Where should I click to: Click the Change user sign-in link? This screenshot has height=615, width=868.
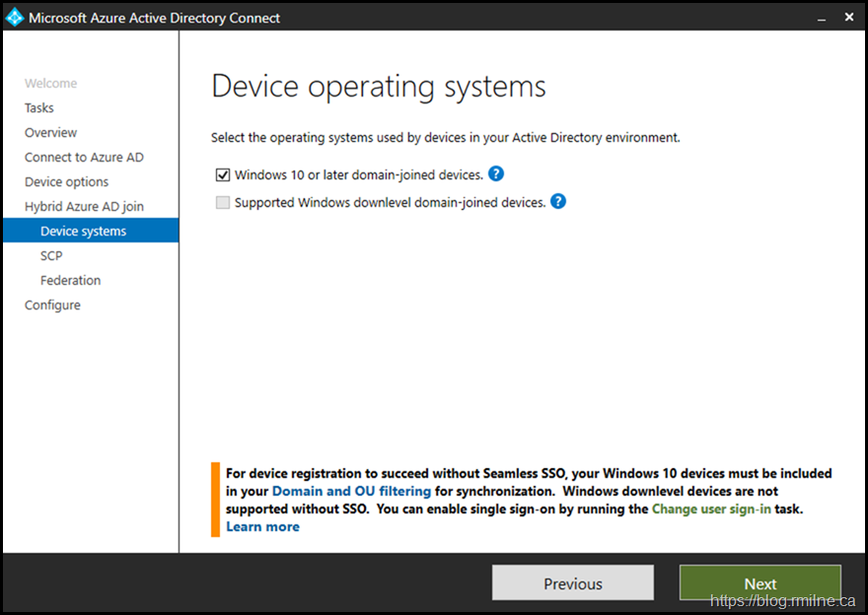(711, 509)
